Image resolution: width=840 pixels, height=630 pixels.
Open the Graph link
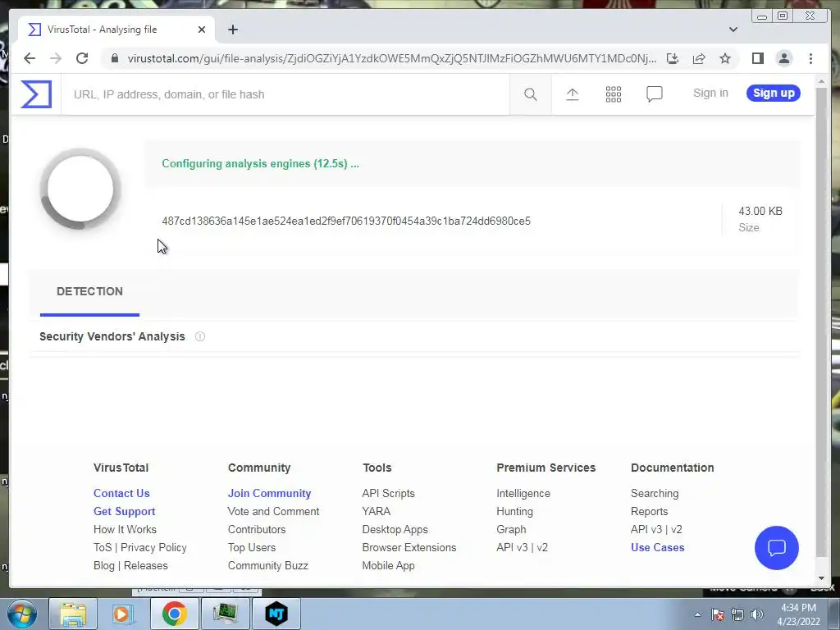511,529
